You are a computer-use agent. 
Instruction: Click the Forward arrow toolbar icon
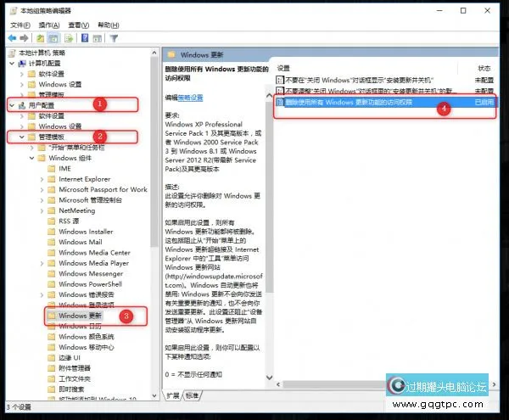24,38
